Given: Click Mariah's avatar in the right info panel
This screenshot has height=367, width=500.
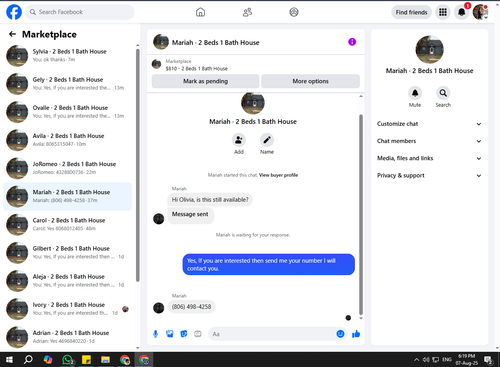Looking at the screenshot, I should [429, 49].
